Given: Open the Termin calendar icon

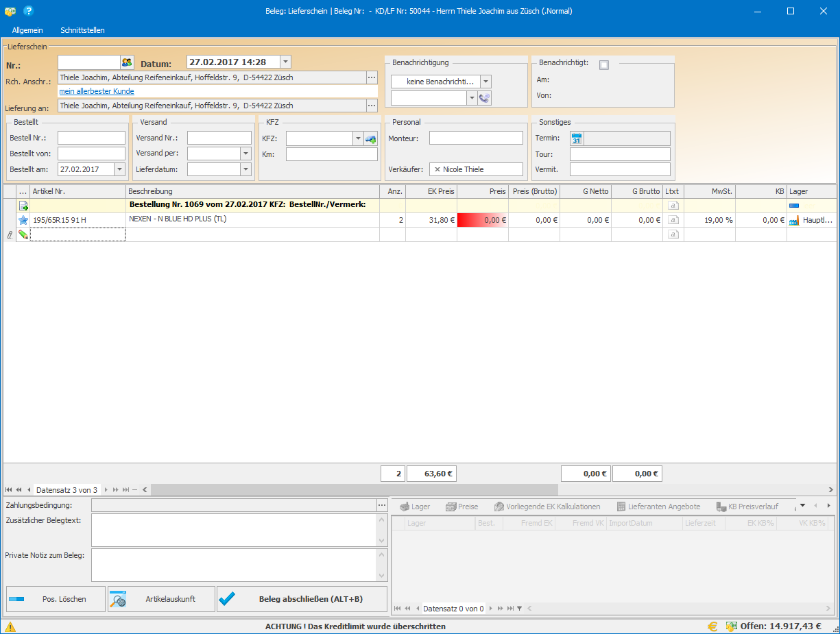Looking at the screenshot, I should pos(577,138).
